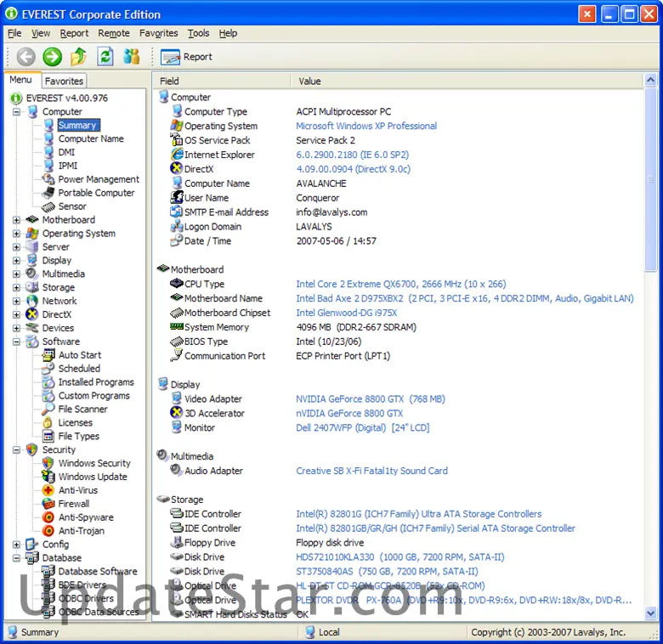Sort by the Field column header
The height and width of the screenshot is (644, 663).
(x=222, y=81)
